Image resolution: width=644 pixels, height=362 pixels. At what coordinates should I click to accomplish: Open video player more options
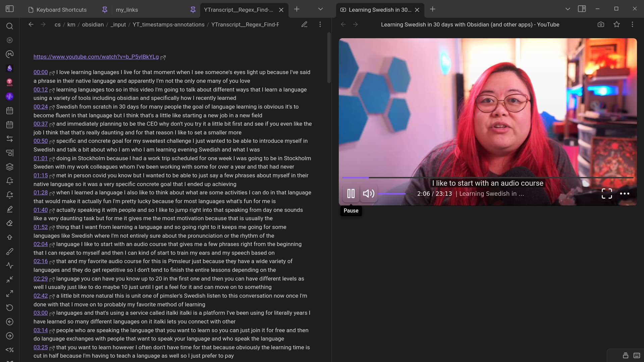tap(624, 193)
